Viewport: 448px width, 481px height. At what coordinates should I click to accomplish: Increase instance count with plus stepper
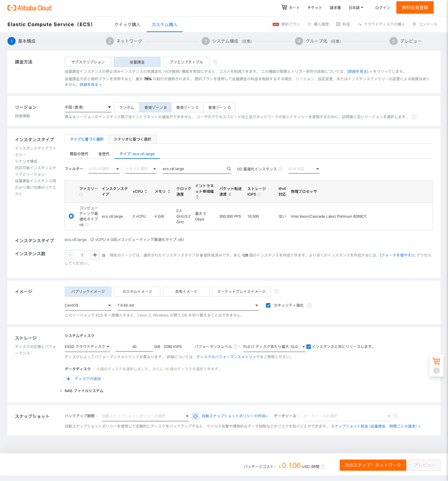point(95,255)
